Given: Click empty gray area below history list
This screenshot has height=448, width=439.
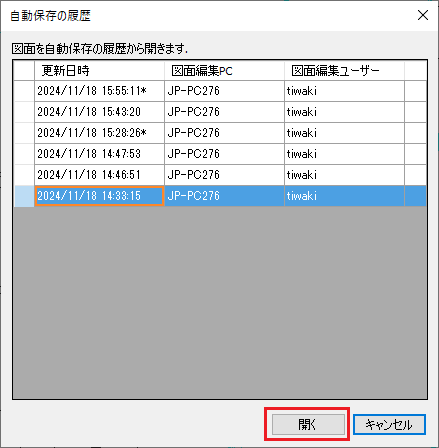Looking at the screenshot, I should tap(220, 302).
